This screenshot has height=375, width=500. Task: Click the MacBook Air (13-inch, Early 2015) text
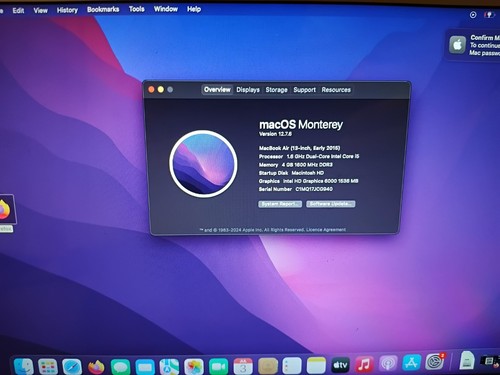(x=299, y=148)
